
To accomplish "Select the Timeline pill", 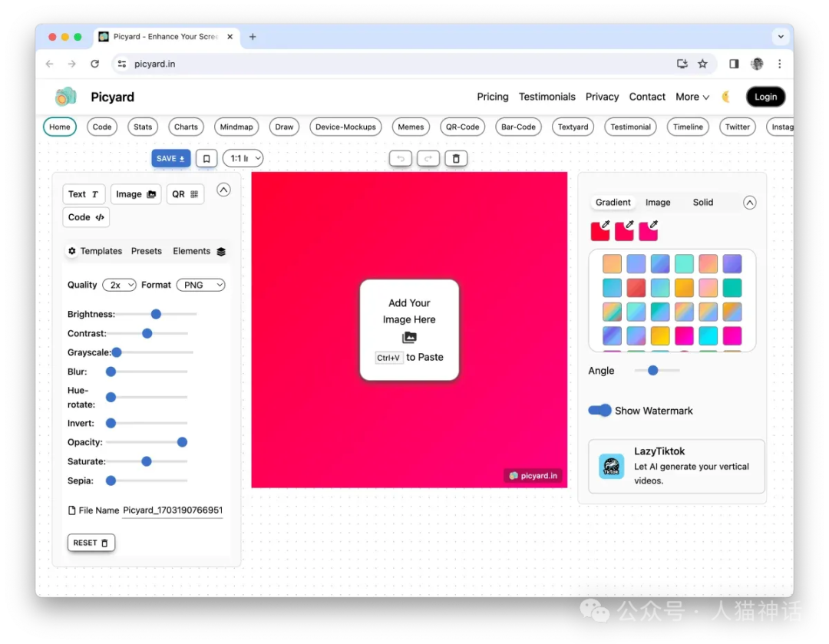I will click(687, 127).
